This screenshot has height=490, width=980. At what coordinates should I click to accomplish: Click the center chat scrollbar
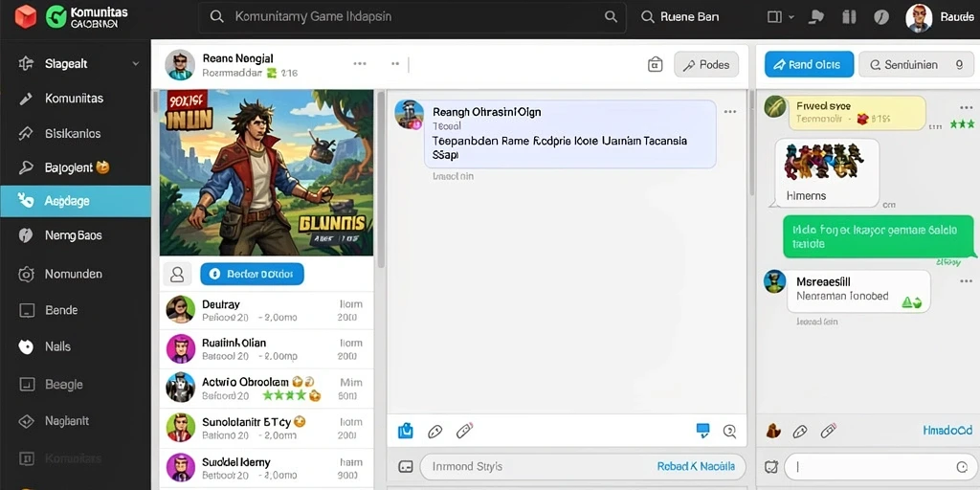pyautogui.click(x=752, y=144)
